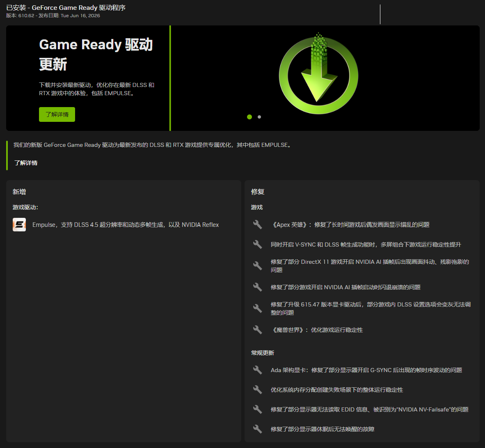Screen dimensions: 485x448
Task: Click the 新增 section heading
Action: (x=19, y=192)
